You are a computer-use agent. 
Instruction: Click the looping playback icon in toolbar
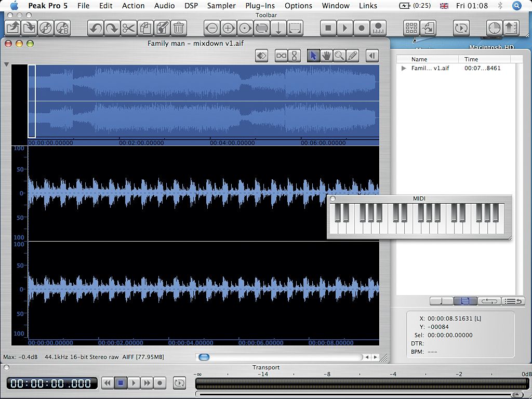click(x=461, y=28)
